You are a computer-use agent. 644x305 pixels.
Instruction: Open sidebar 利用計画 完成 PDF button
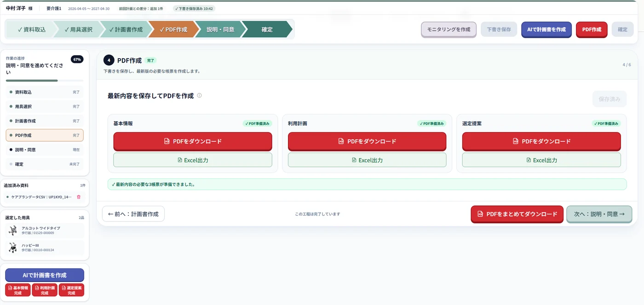(x=45, y=290)
